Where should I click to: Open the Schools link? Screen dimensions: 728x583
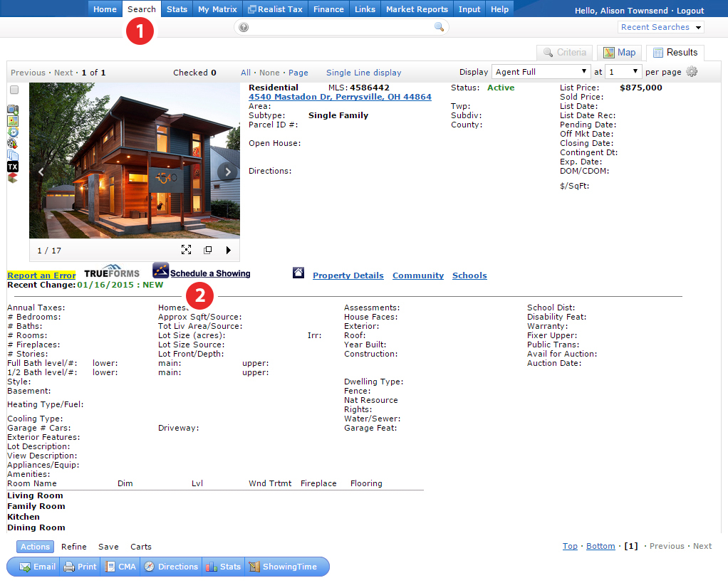coord(469,275)
